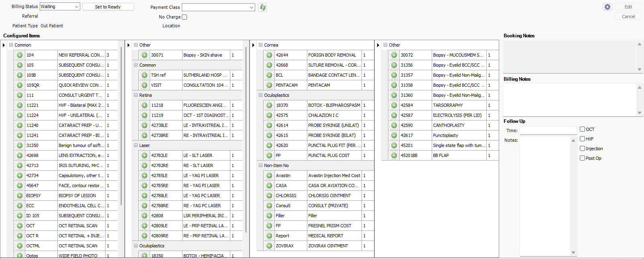Tick the Injection follow-up checkbox

[x=582, y=149]
